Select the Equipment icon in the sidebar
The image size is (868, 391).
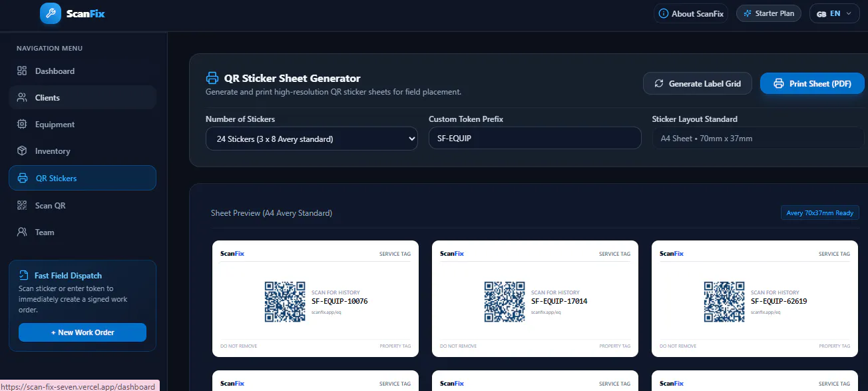(22, 125)
